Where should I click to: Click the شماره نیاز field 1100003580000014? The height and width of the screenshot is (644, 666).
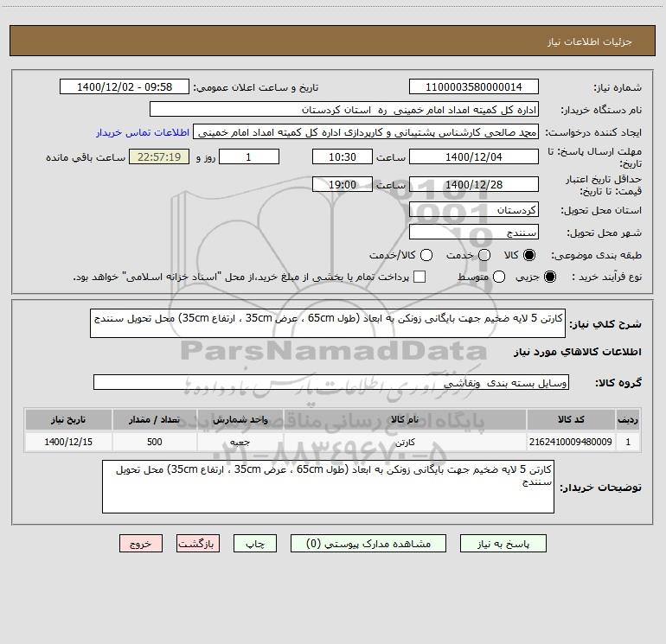[x=474, y=86]
